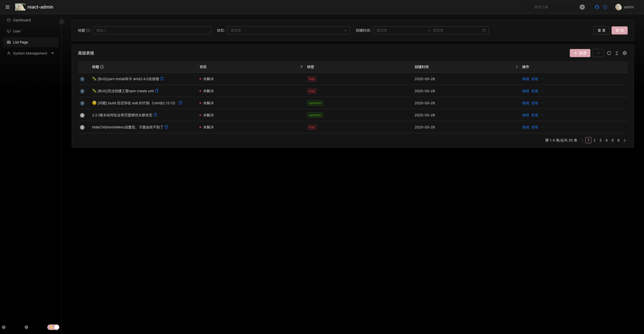Image resolution: width=644 pixels, height=334 pixels.
Task: Click 编辑 link in the third row
Action: 525,103
